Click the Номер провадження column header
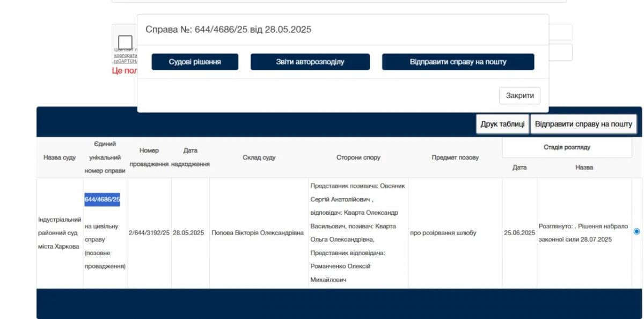Screen dimensions: 644x319 click(149, 157)
